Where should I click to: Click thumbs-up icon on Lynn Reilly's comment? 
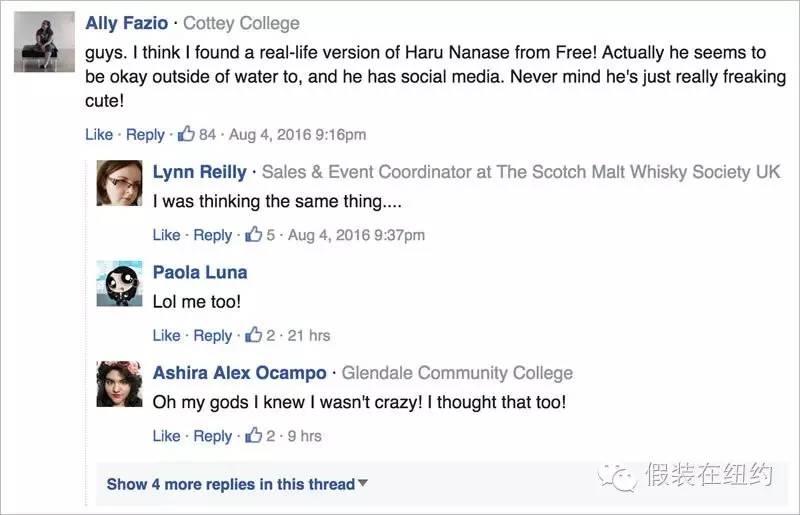255,235
